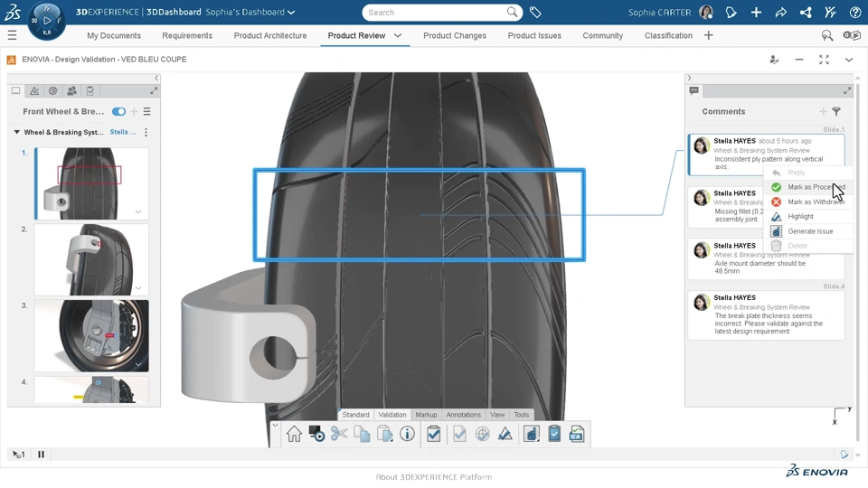Toggle the Front Wheel & Bre... switch
Screen dimensions: 868x488
[x=118, y=111]
